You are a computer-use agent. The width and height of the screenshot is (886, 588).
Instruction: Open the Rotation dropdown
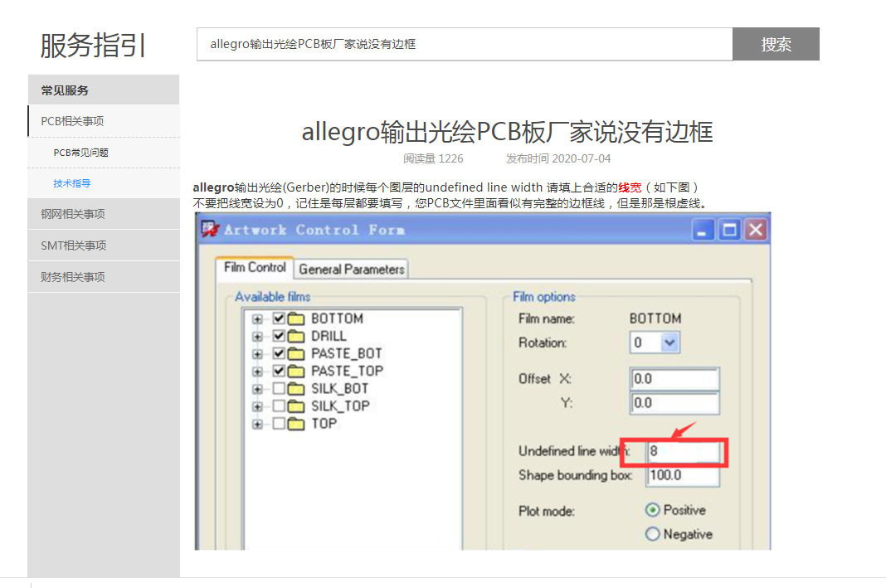[x=670, y=343]
